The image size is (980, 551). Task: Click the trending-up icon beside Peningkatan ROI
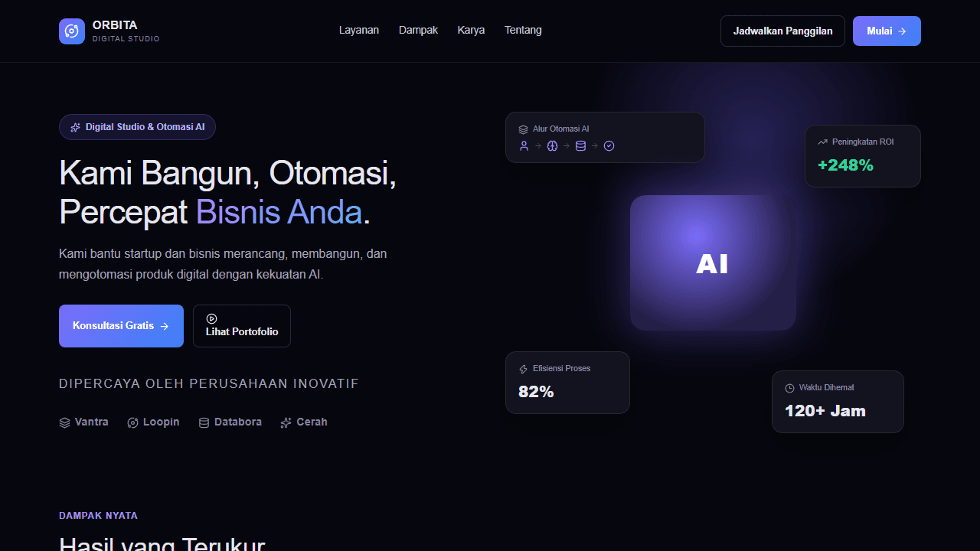(x=822, y=142)
